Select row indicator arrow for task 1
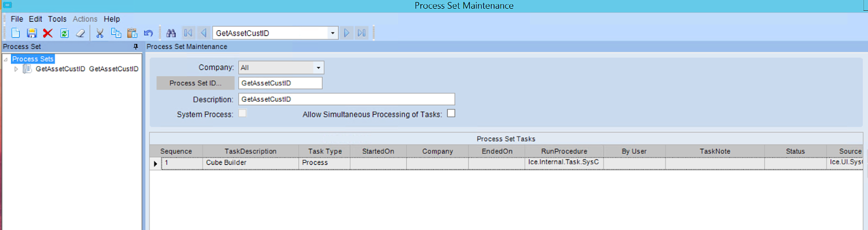The width and height of the screenshot is (868, 230). [x=156, y=163]
